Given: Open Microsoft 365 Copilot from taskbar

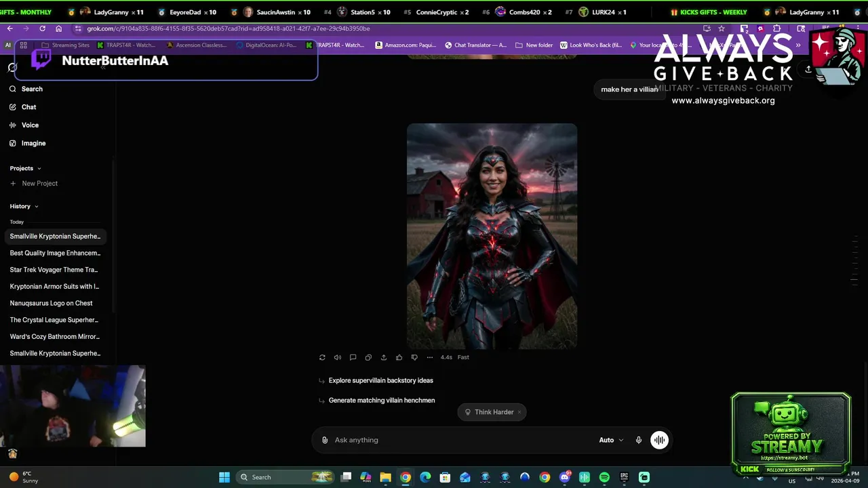Looking at the screenshot, I should [x=366, y=477].
